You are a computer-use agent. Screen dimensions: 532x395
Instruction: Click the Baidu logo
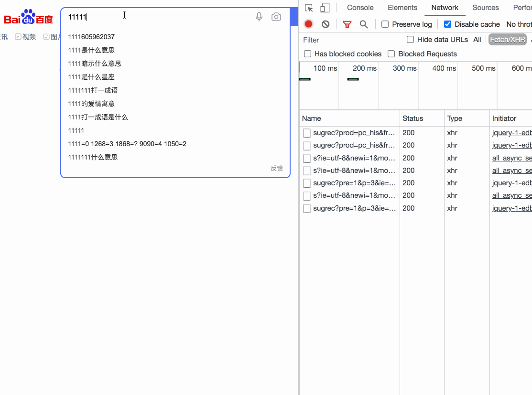coord(29,17)
